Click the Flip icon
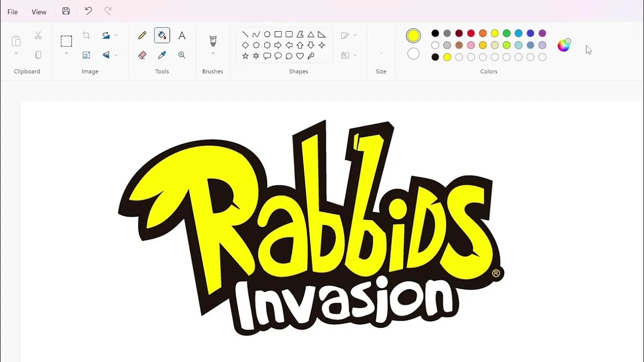 pyautogui.click(x=106, y=55)
